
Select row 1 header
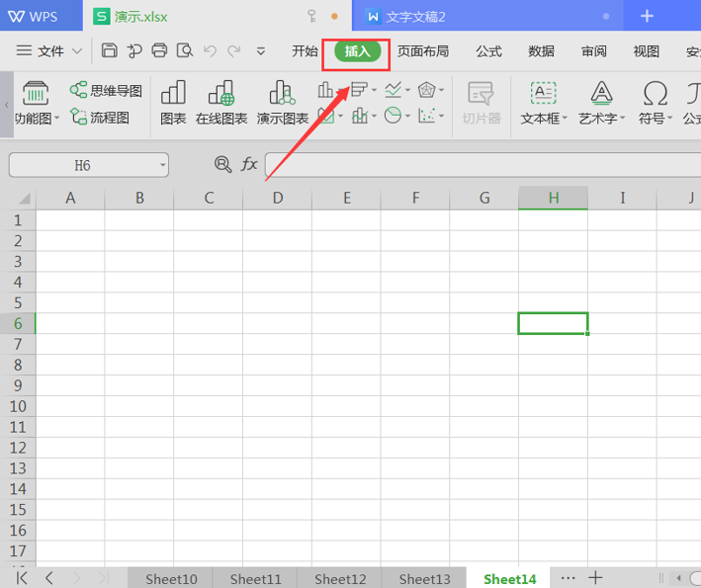pyautogui.click(x=18, y=220)
